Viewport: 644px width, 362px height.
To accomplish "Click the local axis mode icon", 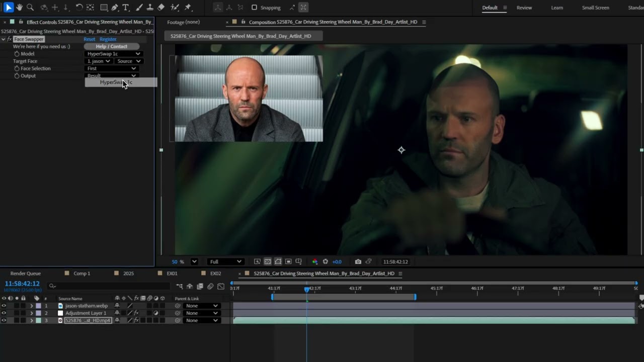I will (217, 8).
